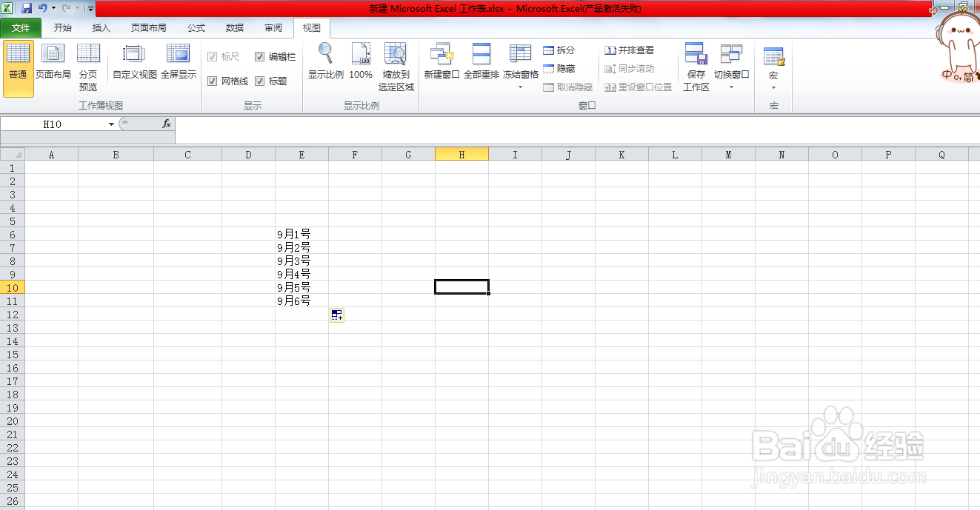Enable View Side by Side (并排查看)
The image size is (980, 510).
pyautogui.click(x=630, y=50)
